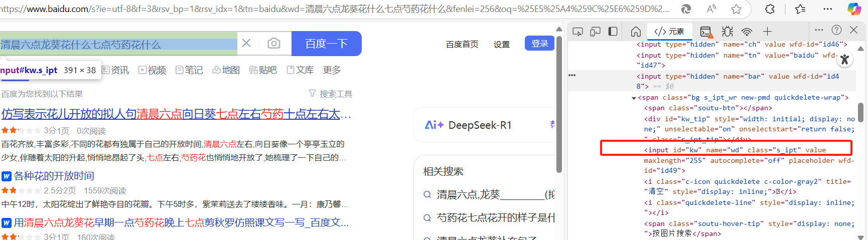This screenshot has width=868, height=240.
Task: Open result 仿写表示花儿开放的拟人句
Action: (176, 114)
